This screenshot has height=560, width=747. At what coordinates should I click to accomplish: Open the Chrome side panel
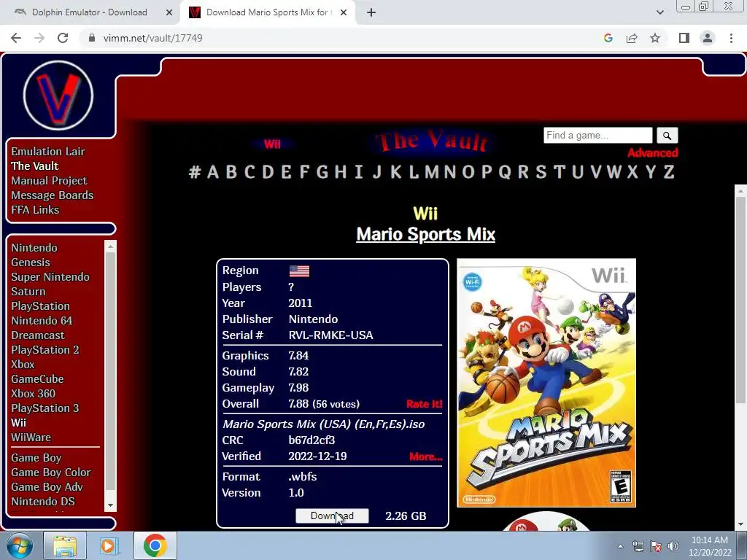pyautogui.click(x=684, y=38)
